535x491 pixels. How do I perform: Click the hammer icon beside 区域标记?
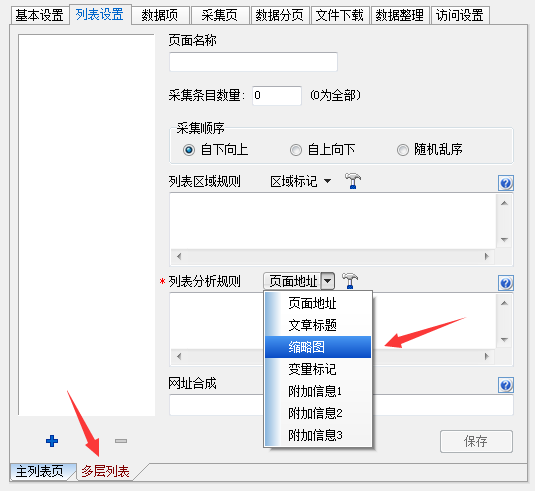point(353,180)
